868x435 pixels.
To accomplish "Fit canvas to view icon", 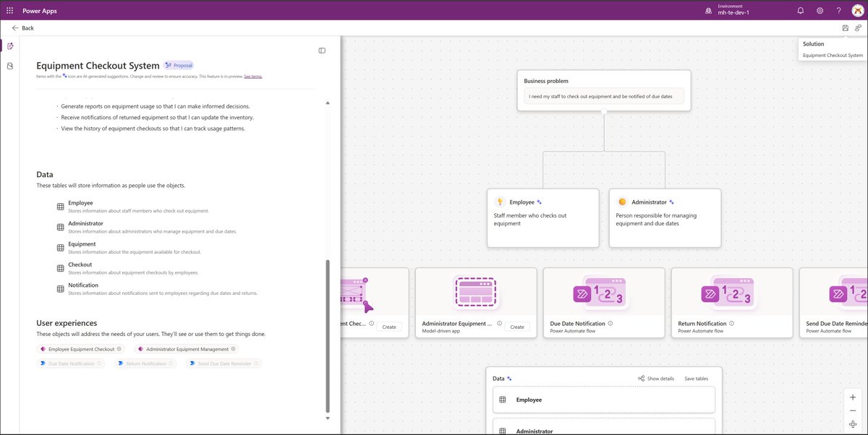I will click(x=854, y=424).
